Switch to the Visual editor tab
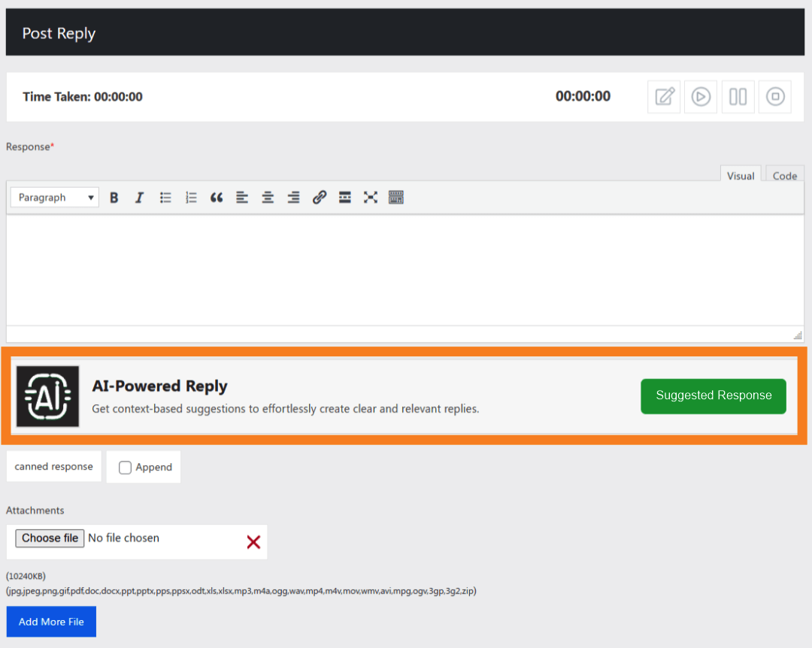 point(740,176)
